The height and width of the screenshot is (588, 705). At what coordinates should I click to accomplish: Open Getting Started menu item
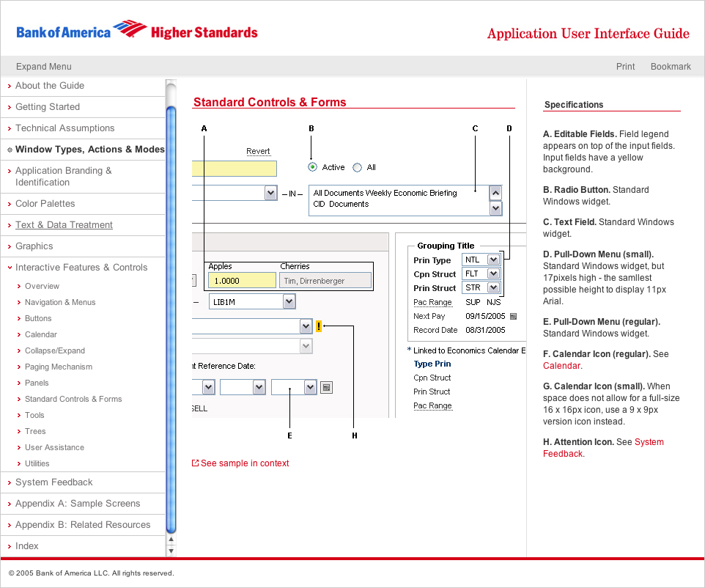pos(48,107)
